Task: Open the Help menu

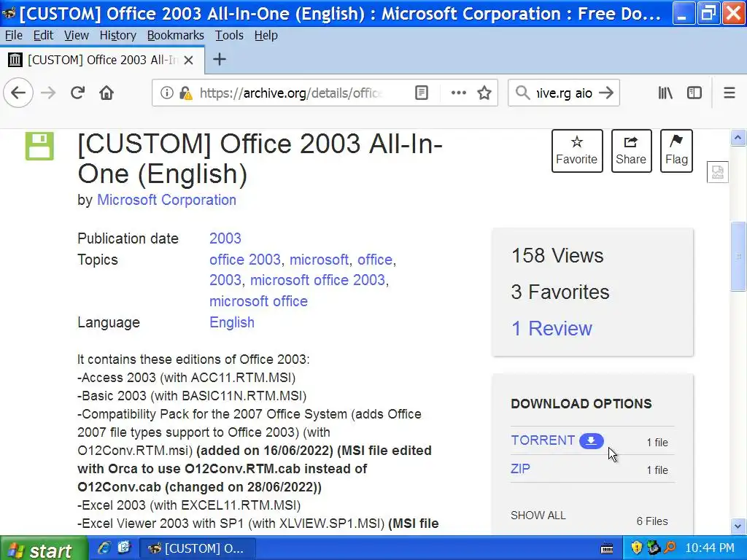Action: click(266, 35)
